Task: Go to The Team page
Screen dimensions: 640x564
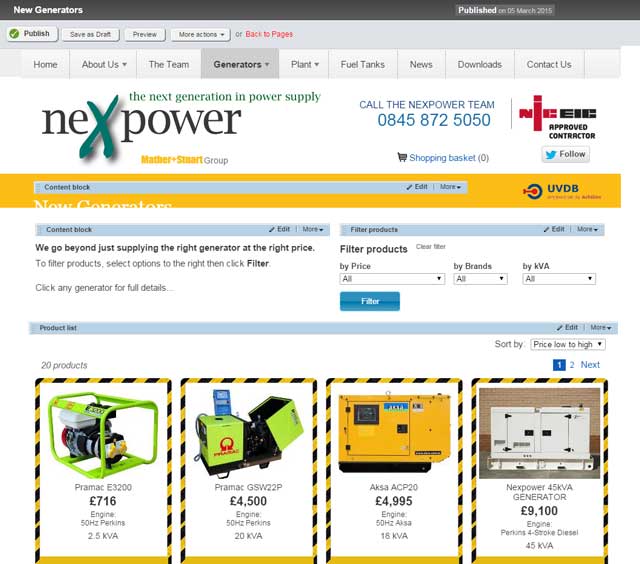Action: coord(169,64)
